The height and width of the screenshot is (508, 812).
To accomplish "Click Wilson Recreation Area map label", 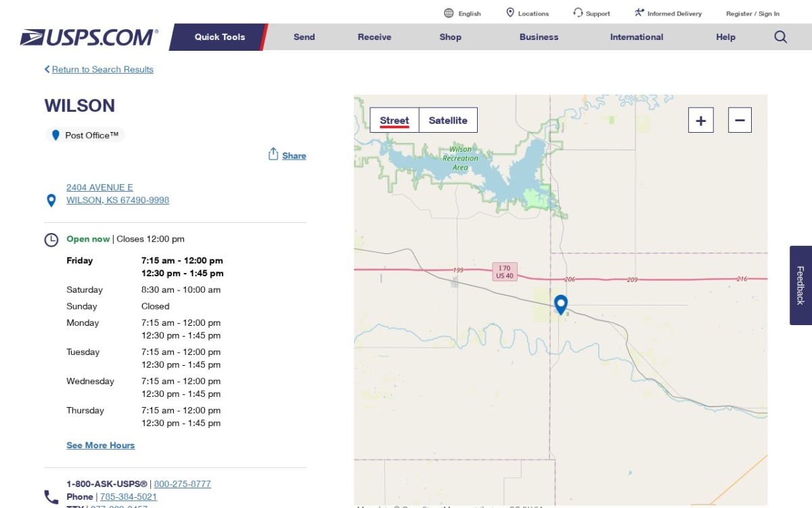I will [460, 158].
